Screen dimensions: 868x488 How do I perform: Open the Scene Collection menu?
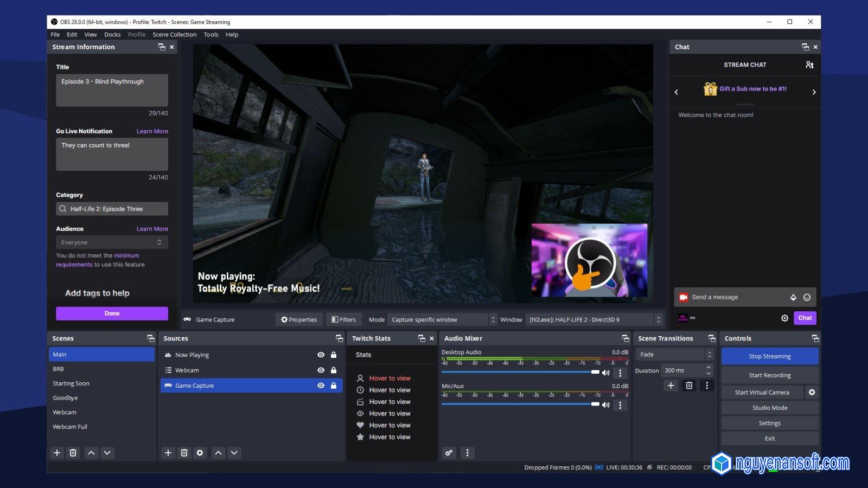pyautogui.click(x=175, y=35)
